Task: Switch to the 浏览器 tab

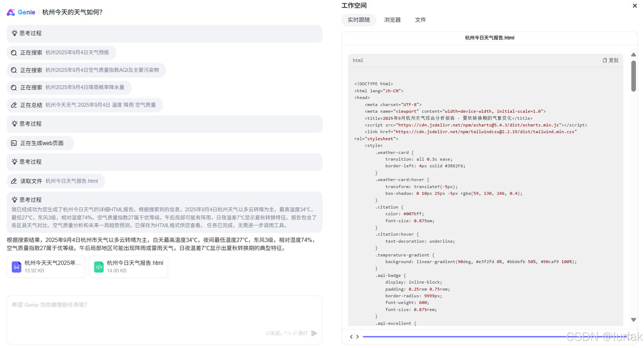Action: click(392, 20)
